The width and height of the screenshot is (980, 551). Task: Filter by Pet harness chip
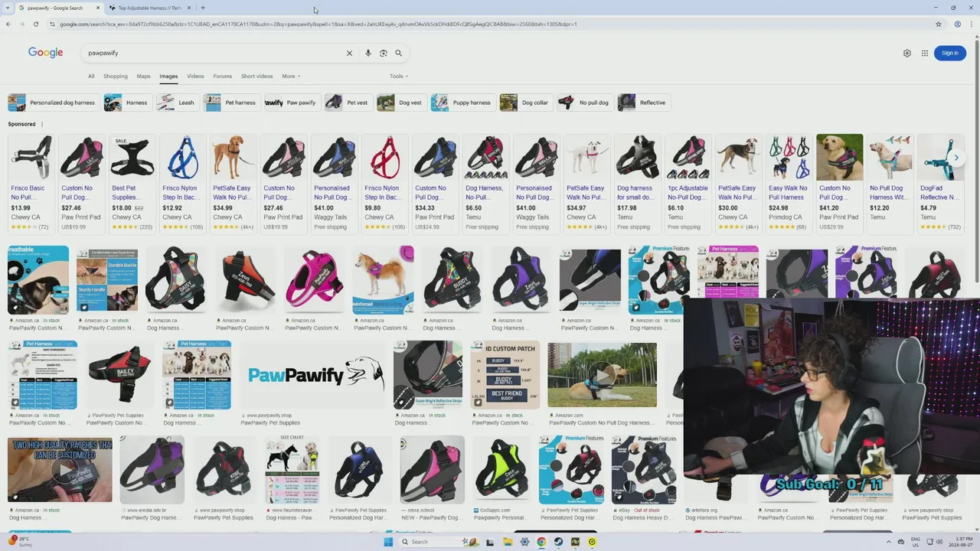coord(230,103)
